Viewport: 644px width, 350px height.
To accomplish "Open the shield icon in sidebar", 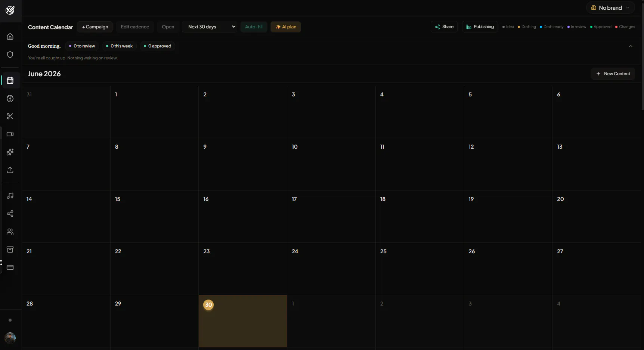I will (x=10, y=55).
